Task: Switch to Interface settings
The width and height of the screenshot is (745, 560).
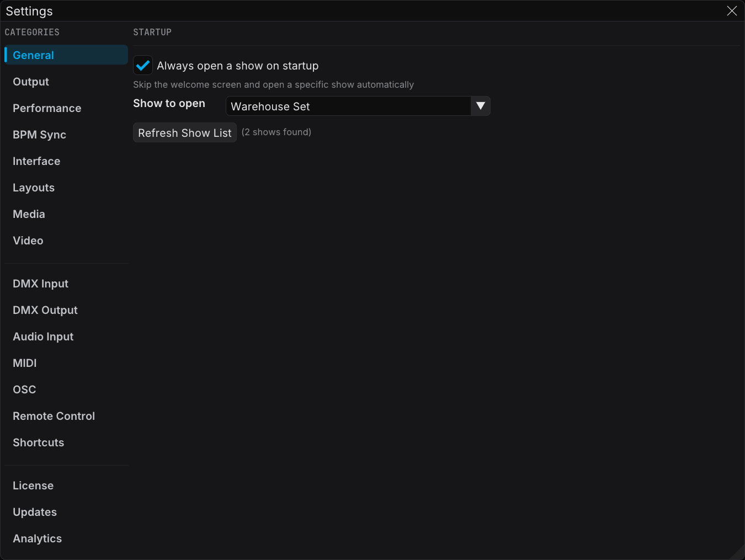Action: (66, 161)
